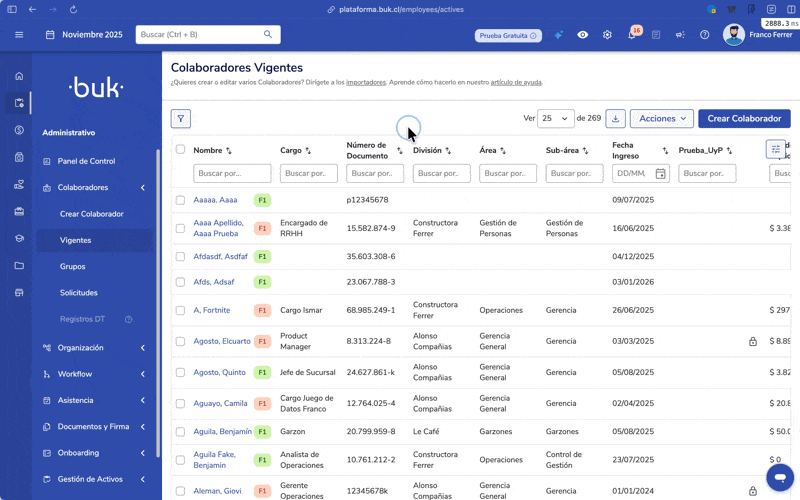800x500 pixels.
Task: Open the notifications bell
Action: click(632, 35)
